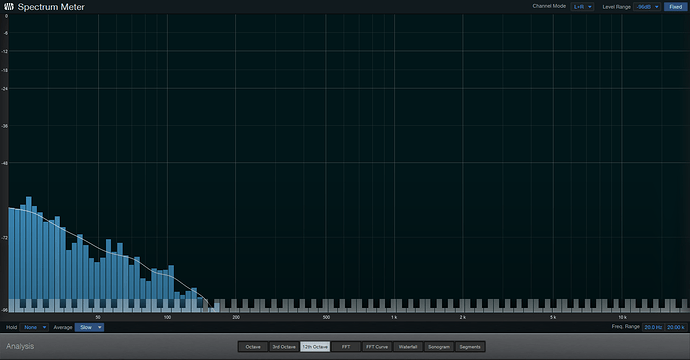The width and height of the screenshot is (690, 360).
Task: Click the -24 dB level axis label
Action: click(4, 88)
